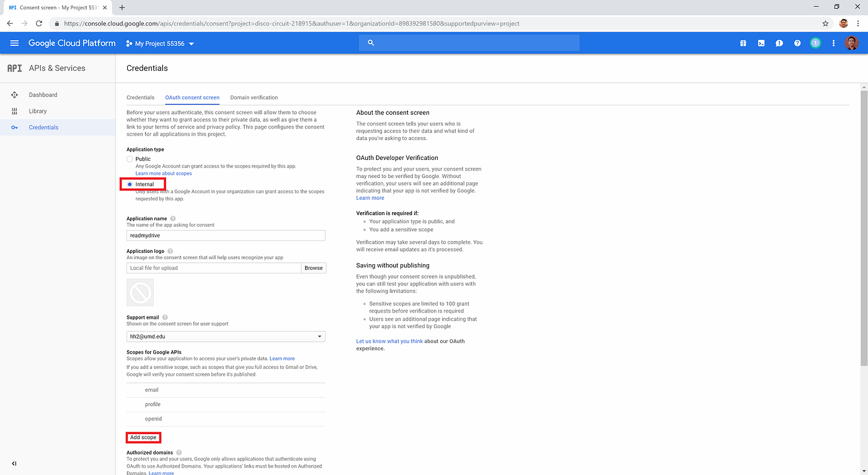Select Dashboard in the APIs & Services sidebar
Image resolution: width=868 pixels, height=475 pixels.
pos(43,94)
